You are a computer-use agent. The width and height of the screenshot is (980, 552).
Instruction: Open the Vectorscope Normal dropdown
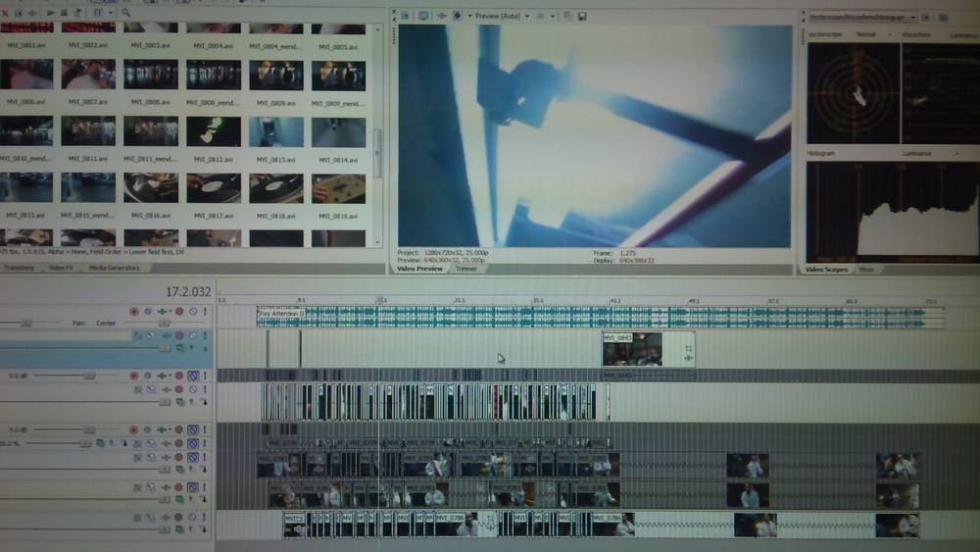tap(872, 34)
